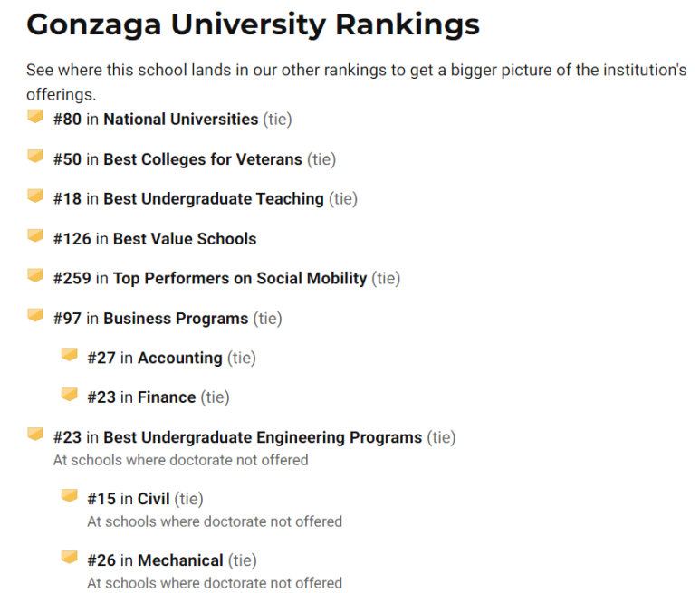700x593 pixels.
Task: Open Top Performers on Social Mobility link
Action: click(240, 279)
